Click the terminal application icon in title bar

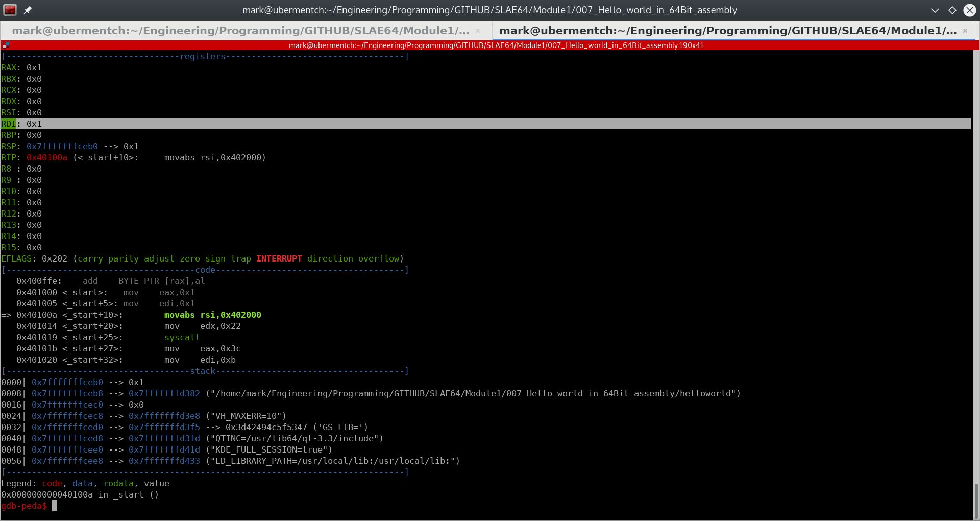coord(10,10)
